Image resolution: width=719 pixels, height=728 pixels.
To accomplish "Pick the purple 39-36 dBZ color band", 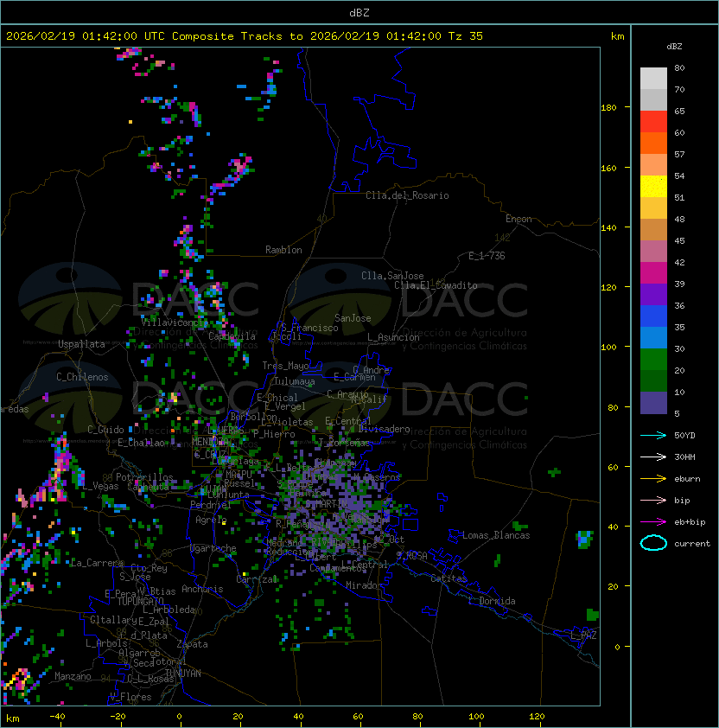I will point(653,294).
